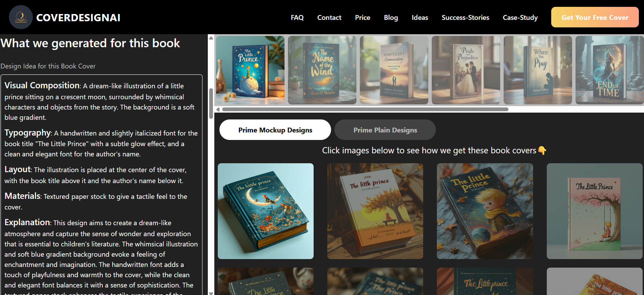This screenshot has width=644, height=295.
Task: Open the pink blossom swing cover mockup
Action: click(x=595, y=211)
